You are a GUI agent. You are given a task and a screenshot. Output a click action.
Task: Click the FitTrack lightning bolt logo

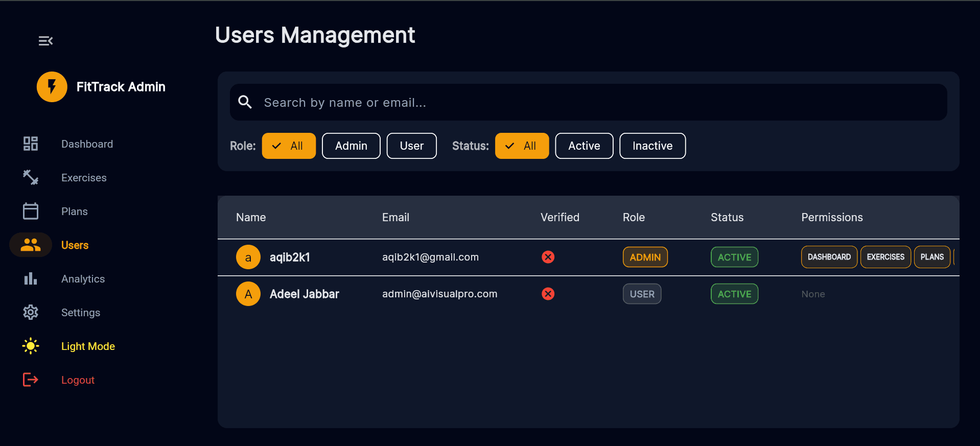pyautogui.click(x=52, y=87)
